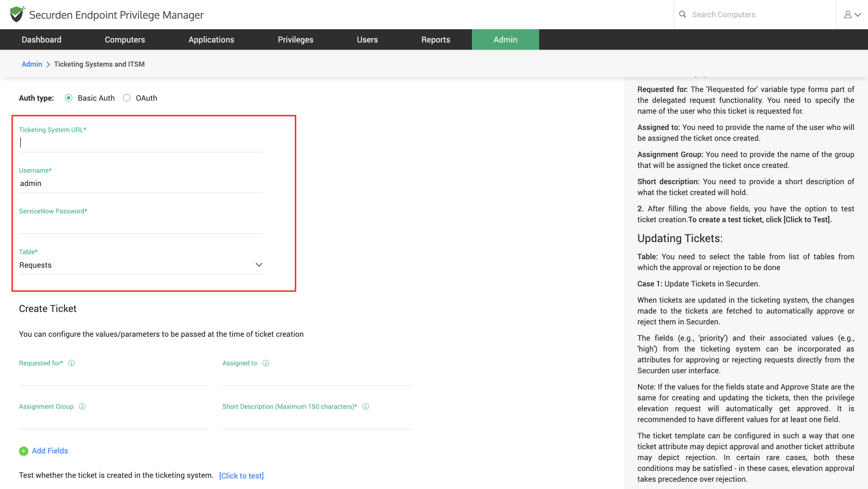Click the Securden Endpoint Privilege Manager title
Screen dimensions: 868x489
116,15
